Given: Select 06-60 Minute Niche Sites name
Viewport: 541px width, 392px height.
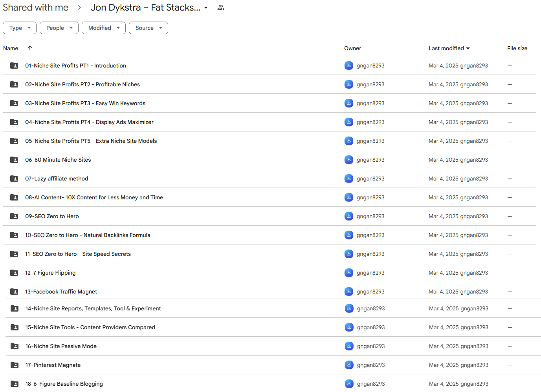Looking at the screenshot, I should coord(58,160).
